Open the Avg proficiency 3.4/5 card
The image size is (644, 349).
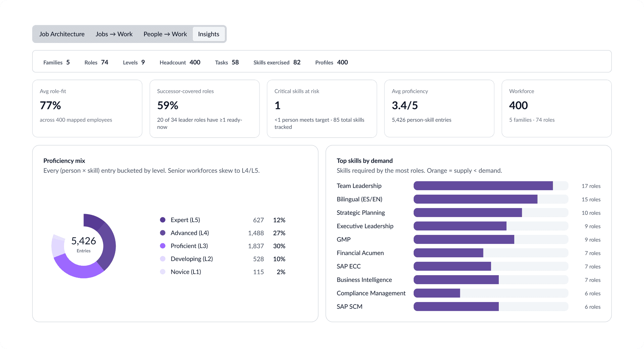click(x=439, y=108)
